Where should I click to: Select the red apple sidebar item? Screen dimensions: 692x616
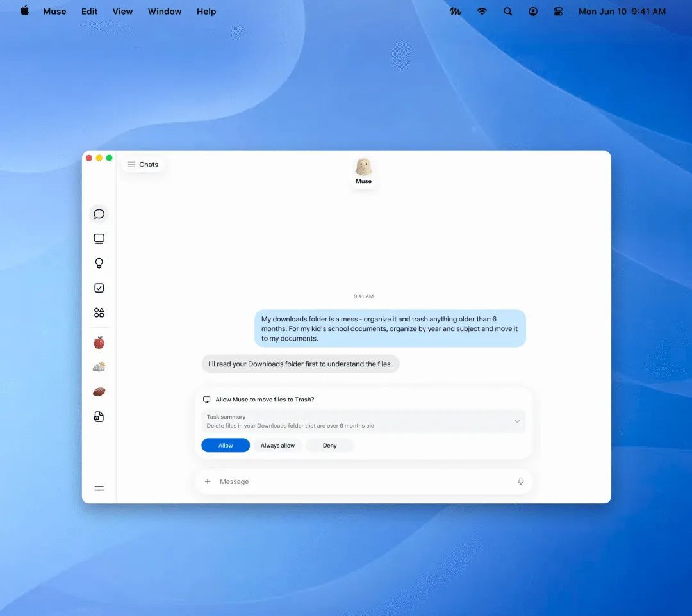(99, 343)
